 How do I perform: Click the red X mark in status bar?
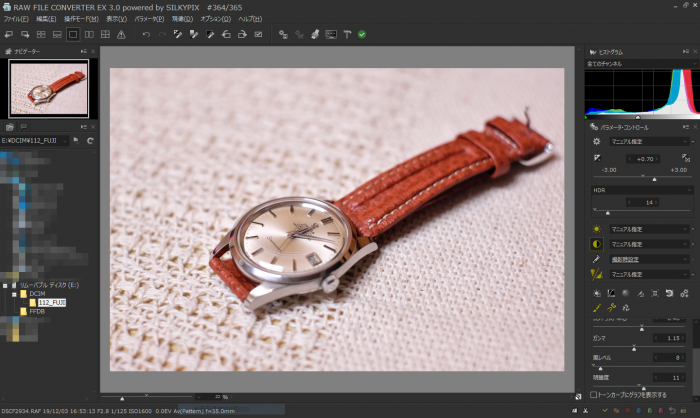coord(627,410)
